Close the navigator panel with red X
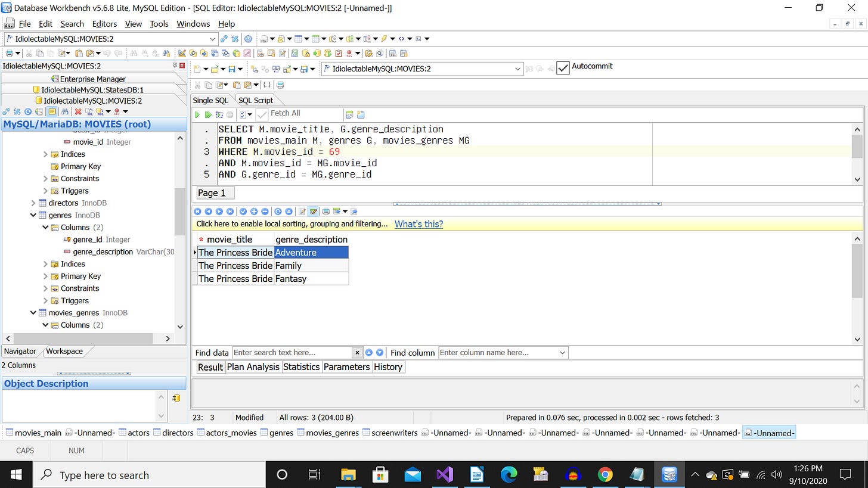 pyautogui.click(x=182, y=66)
